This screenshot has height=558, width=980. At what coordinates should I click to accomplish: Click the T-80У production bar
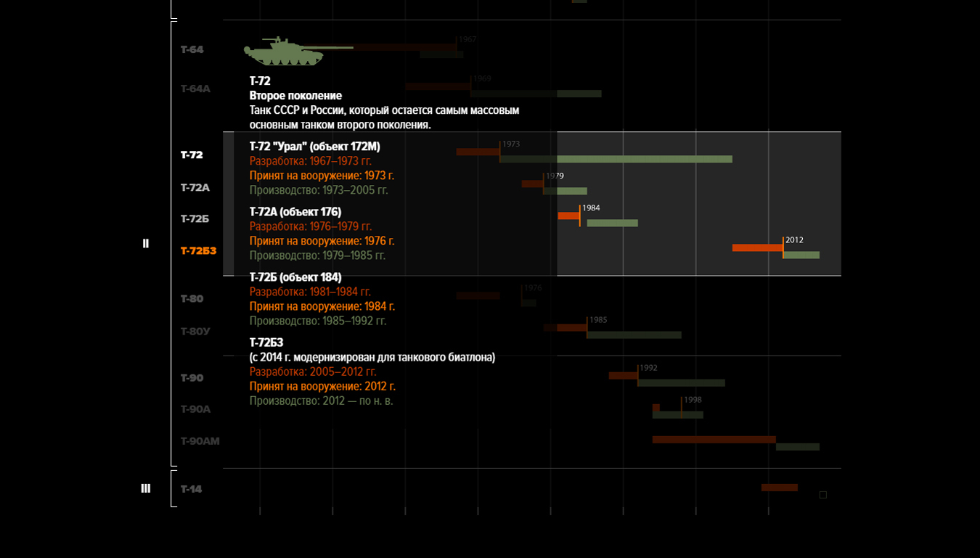pos(634,335)
